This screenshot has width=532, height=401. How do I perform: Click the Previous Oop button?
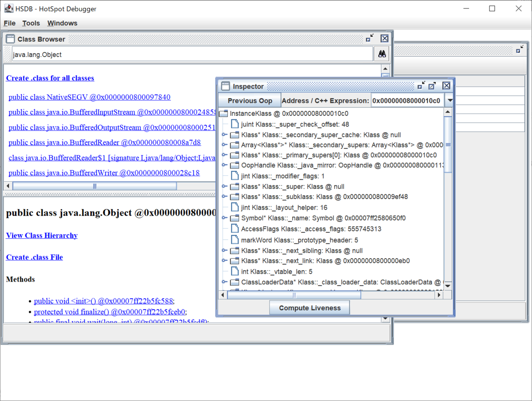[249, 100]
